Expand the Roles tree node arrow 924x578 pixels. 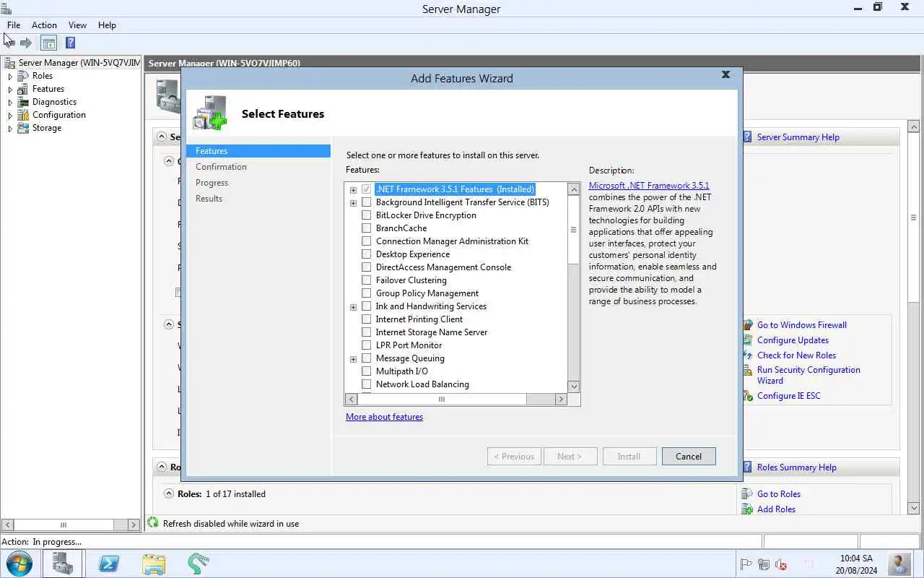[10, 76]
